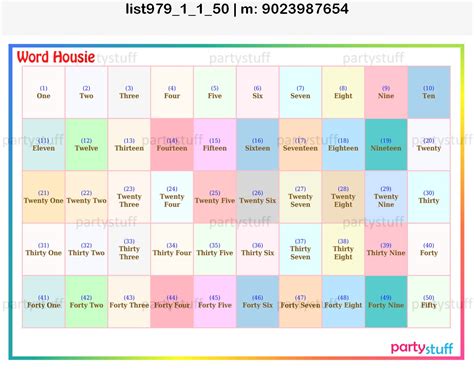Click the Five cell
The image size is (474, 370).
coord(215,92)
